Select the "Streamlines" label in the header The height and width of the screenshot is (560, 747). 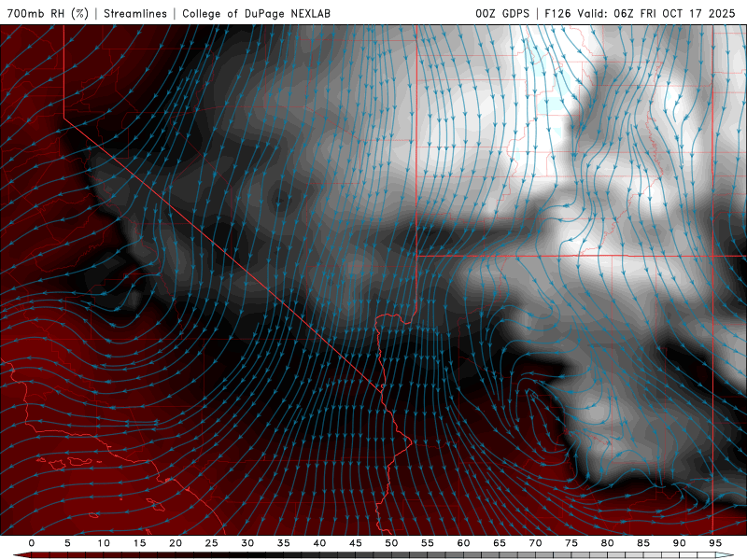(135, 13)
